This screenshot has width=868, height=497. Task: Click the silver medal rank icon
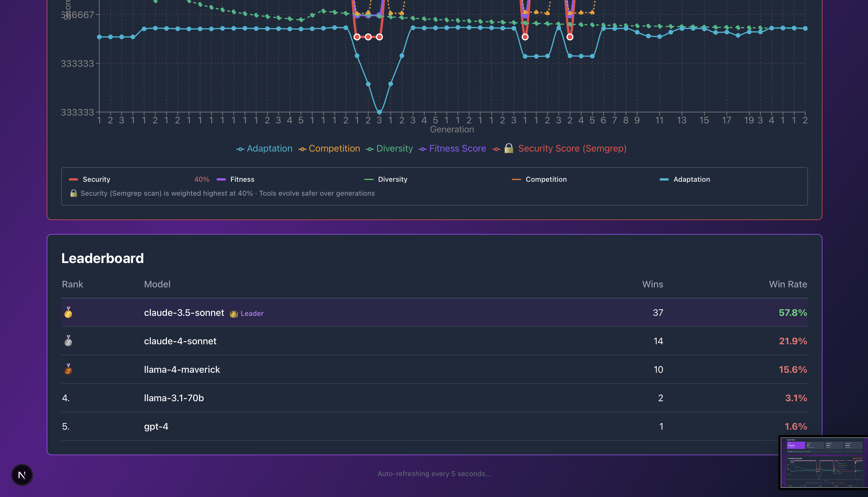coord(68,341)
